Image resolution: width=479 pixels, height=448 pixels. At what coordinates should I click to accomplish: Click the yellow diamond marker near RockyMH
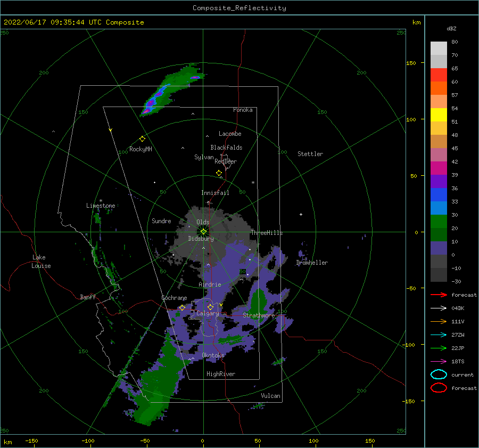point(142,139)
